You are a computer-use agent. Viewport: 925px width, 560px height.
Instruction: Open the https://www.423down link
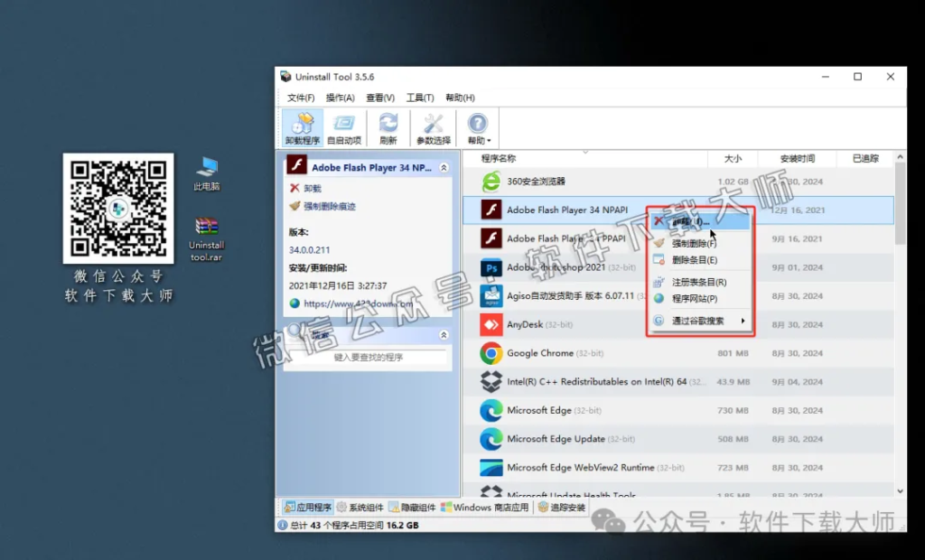pyautogui.click(x=360, y=302)
